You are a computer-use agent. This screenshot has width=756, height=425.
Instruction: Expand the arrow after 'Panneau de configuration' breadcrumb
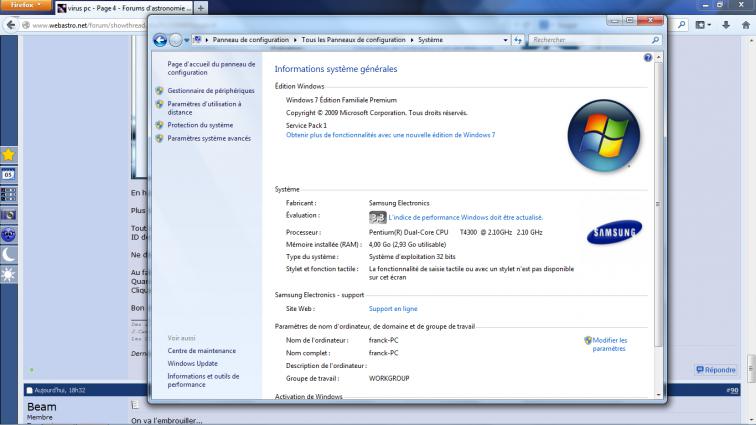(295, 40)
